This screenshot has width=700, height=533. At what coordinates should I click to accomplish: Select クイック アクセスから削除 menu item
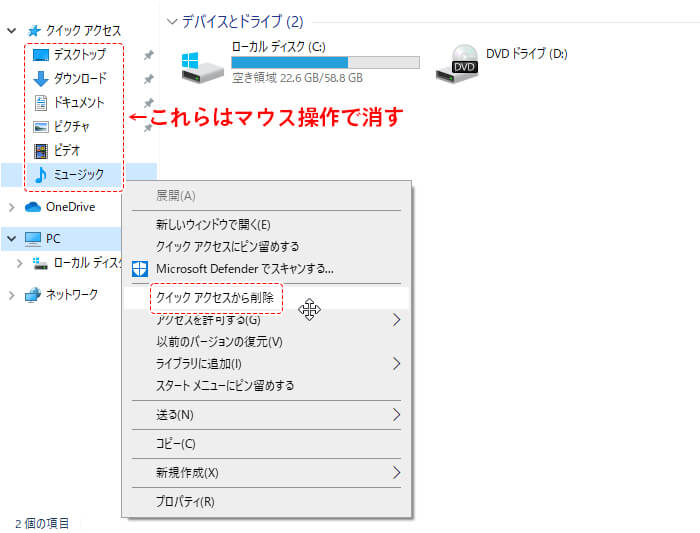click(x=267, y=298)
